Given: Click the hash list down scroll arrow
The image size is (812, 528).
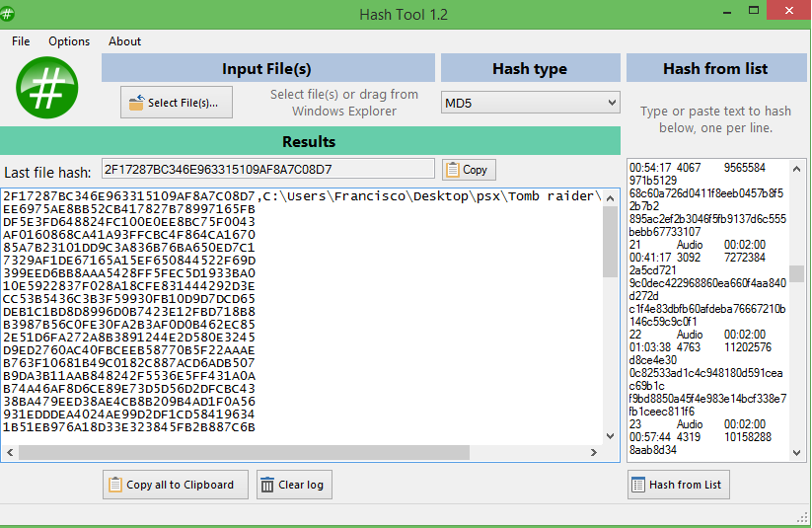Looking at the screenshot, I should pos(796,452).
